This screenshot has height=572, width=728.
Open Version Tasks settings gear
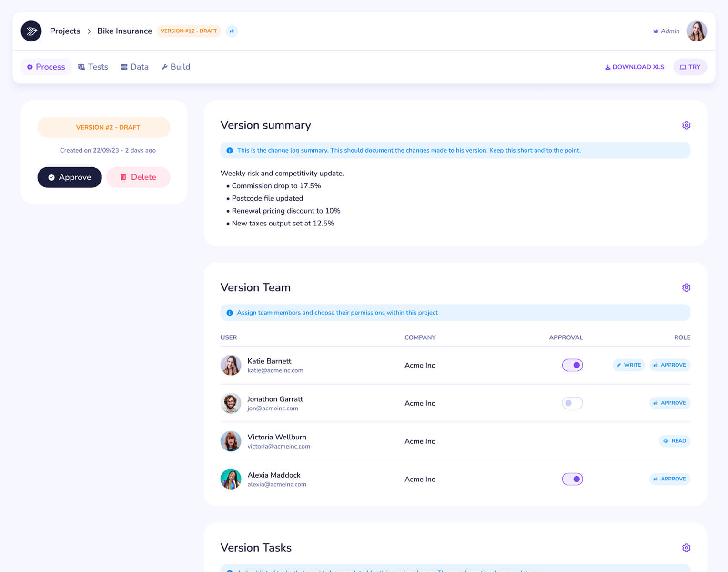coord(686,548)
